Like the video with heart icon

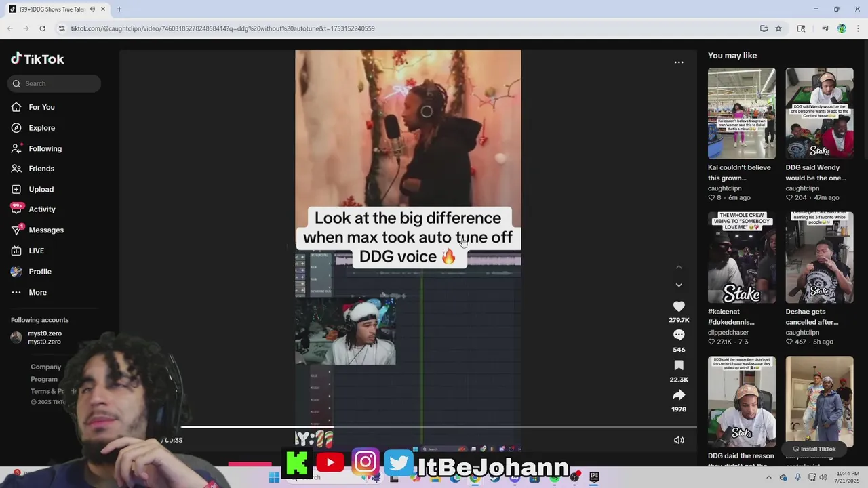coord(679,306)
